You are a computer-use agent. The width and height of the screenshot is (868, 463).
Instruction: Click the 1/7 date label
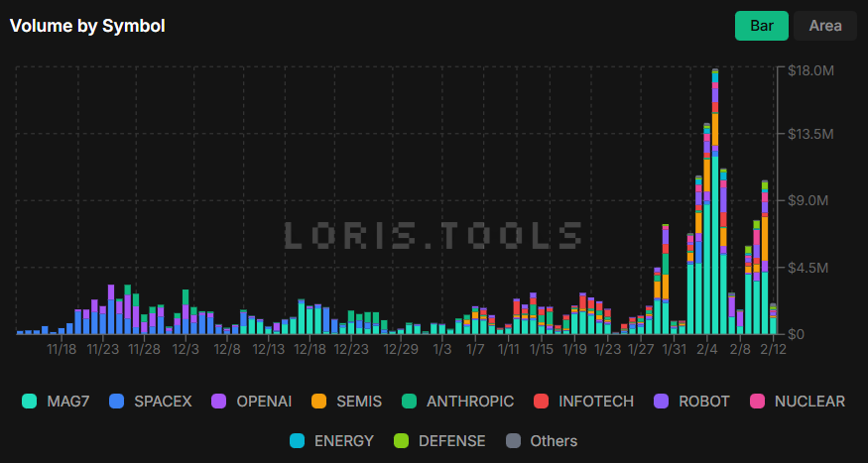[x=475, y=349]
